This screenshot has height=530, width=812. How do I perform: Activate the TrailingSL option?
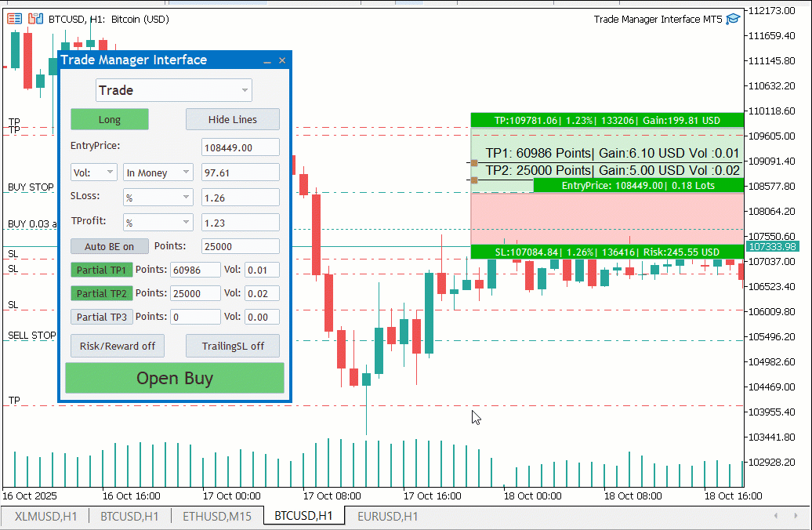click(x=232, y=345)
